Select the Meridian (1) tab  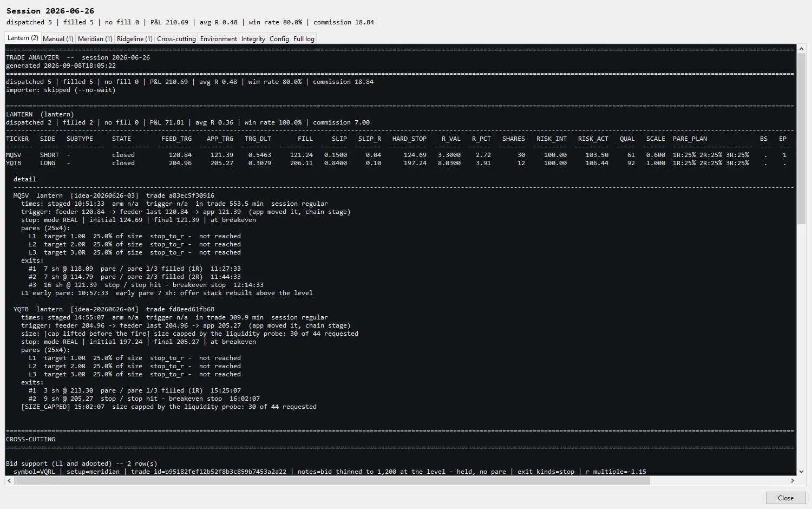point(95,38)
